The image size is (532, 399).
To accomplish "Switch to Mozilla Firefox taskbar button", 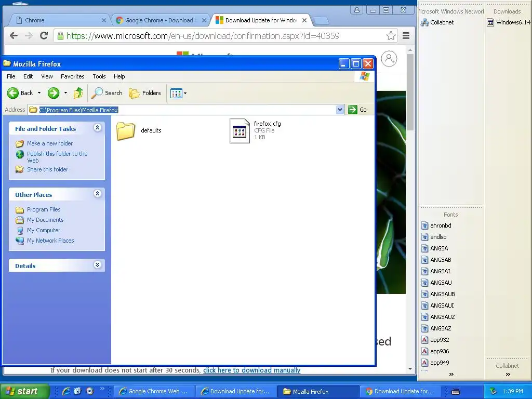I will point(318,391).
